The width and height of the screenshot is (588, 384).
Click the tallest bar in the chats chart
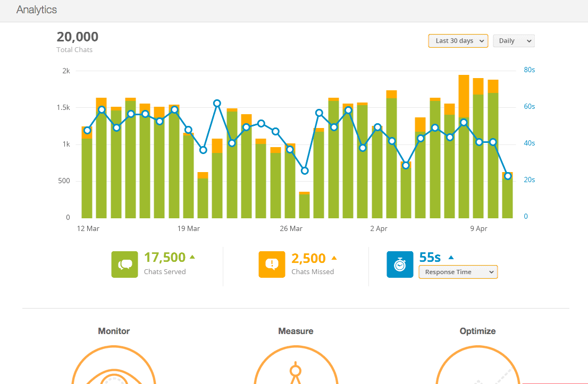click(x=464, y=147)
